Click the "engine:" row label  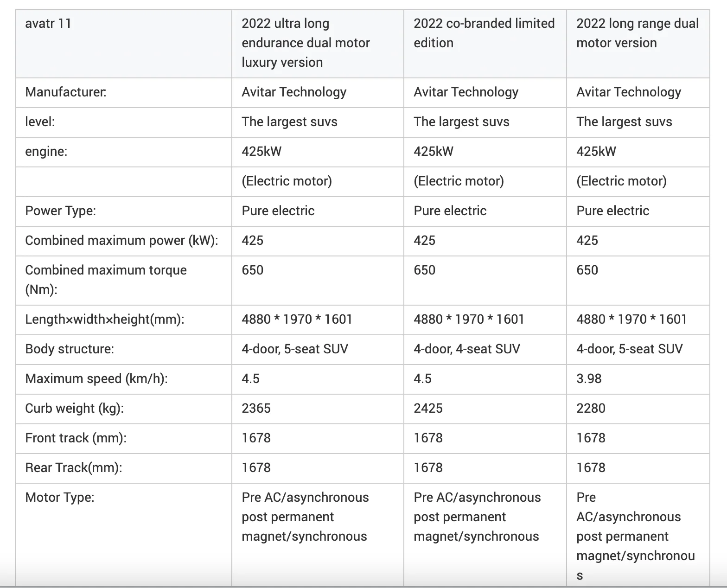(x=46, y=151)
